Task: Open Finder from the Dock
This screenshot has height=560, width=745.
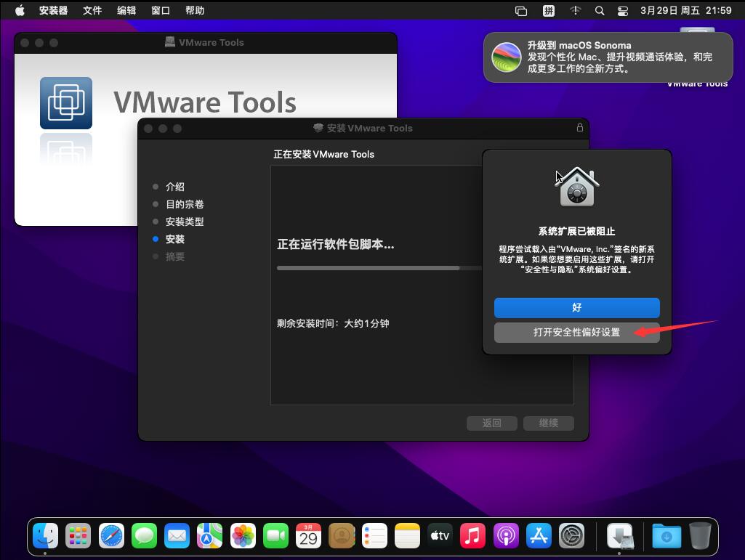Action: pos(45,536)
